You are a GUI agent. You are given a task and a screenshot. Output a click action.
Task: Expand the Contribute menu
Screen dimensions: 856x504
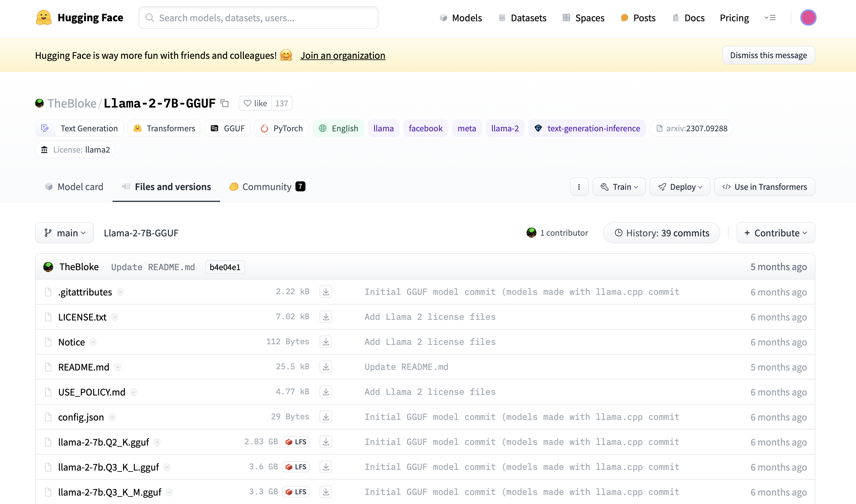(775, 233)
